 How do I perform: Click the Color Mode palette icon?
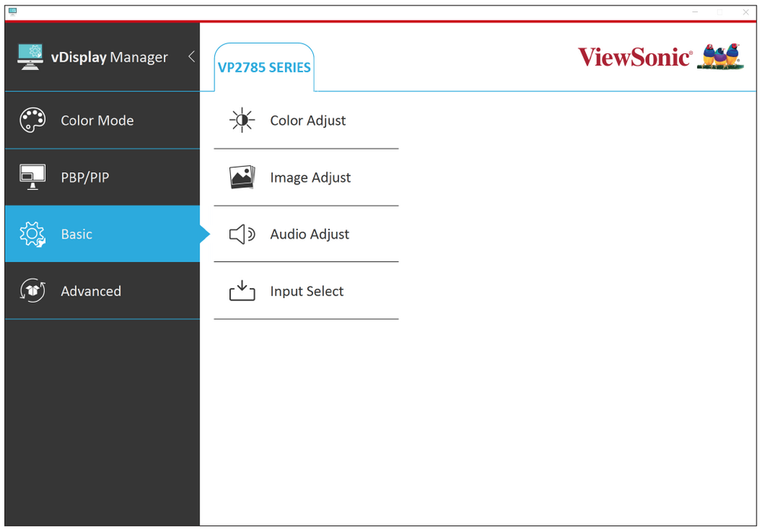(33, 120)
